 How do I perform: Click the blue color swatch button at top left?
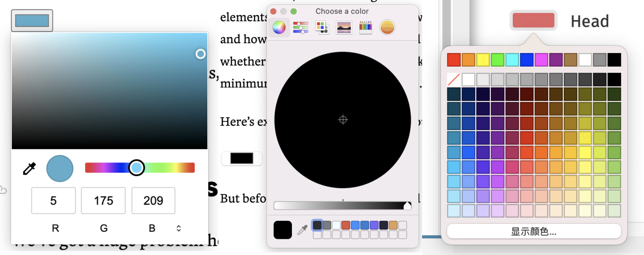[x=32, y=20]
